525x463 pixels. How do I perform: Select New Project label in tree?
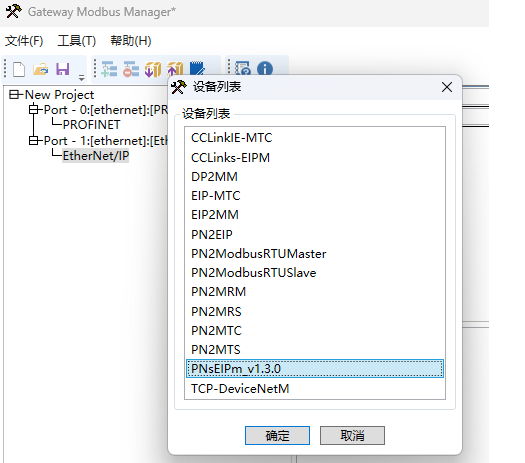pyautogui.click(x=59, y=95)
